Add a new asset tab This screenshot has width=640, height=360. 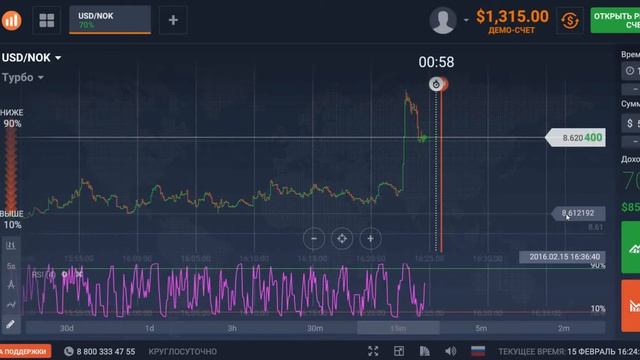point(173,20)
